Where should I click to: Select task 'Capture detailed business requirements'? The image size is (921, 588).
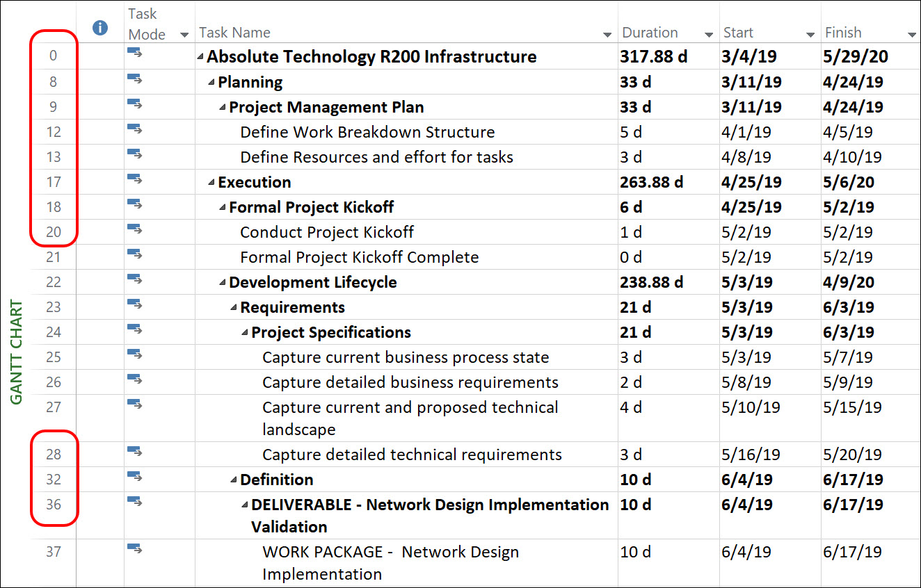click(410, 382)
